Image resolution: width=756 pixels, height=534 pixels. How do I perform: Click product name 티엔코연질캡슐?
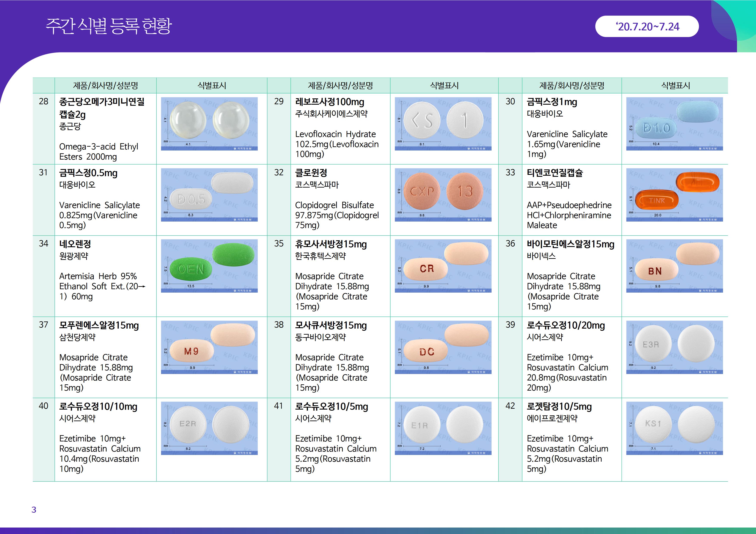click(x=555, y=173)
